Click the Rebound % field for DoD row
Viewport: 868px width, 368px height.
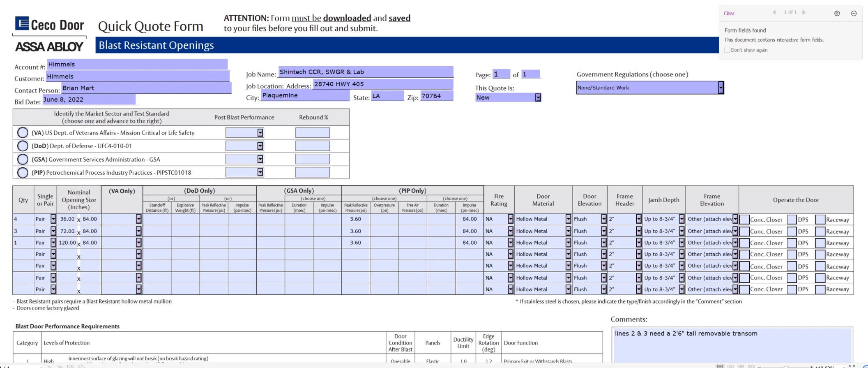tap(313, 146)
